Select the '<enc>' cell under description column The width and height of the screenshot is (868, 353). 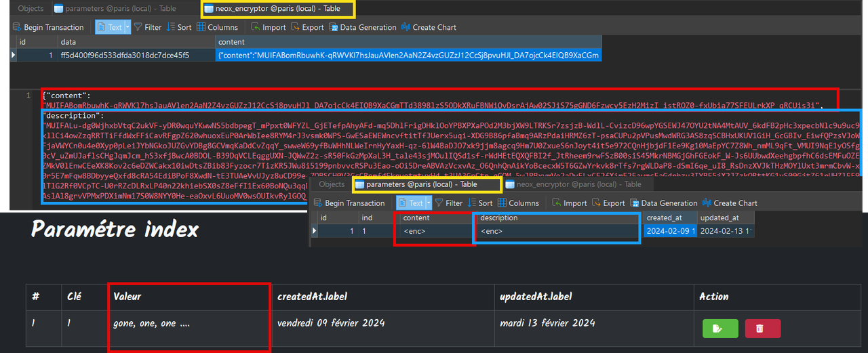coord(559,231)
